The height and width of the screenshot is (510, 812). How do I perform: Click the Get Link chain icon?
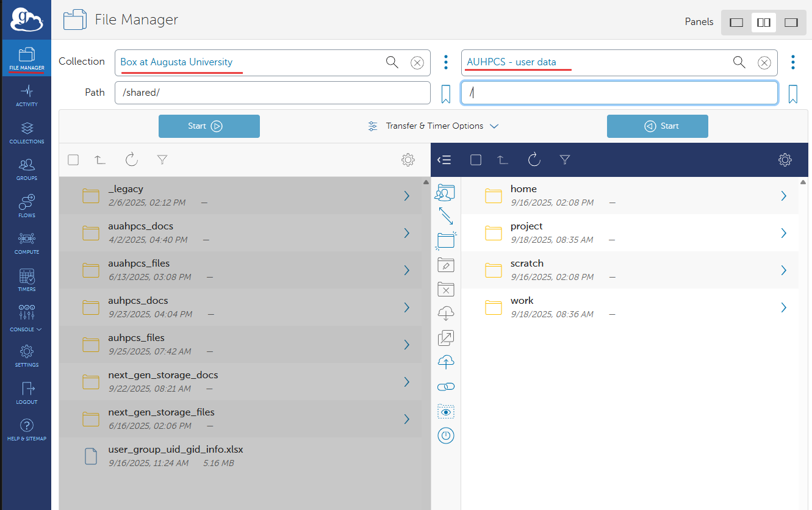pos(446,387)
